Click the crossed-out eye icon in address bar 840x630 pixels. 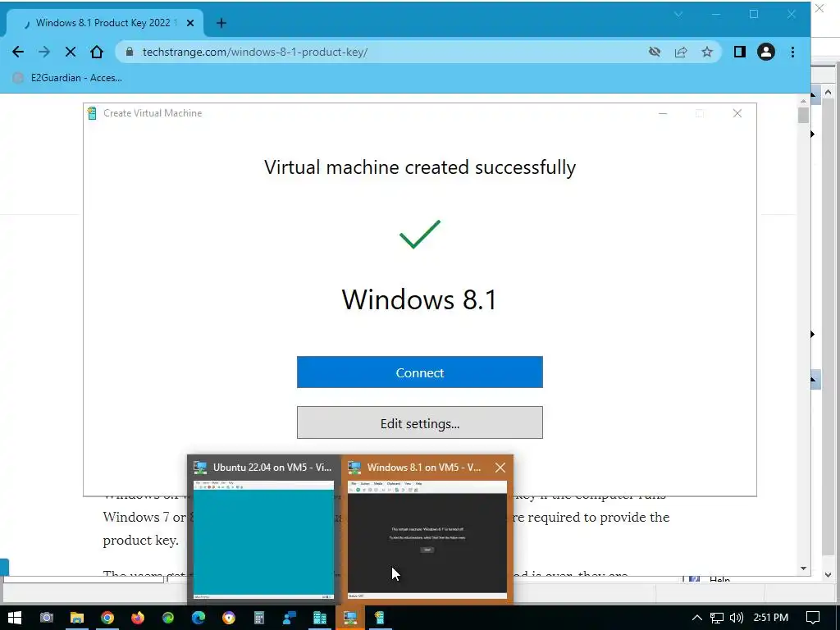(x=654, y=52)
